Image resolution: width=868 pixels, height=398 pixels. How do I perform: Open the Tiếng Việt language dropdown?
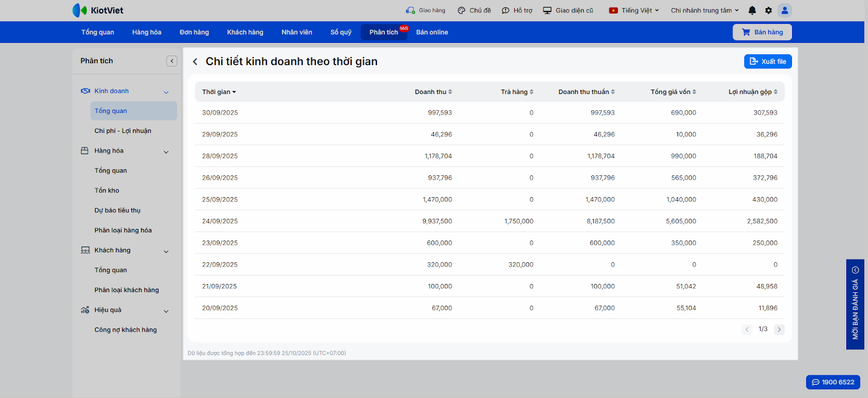coord(634,10)
